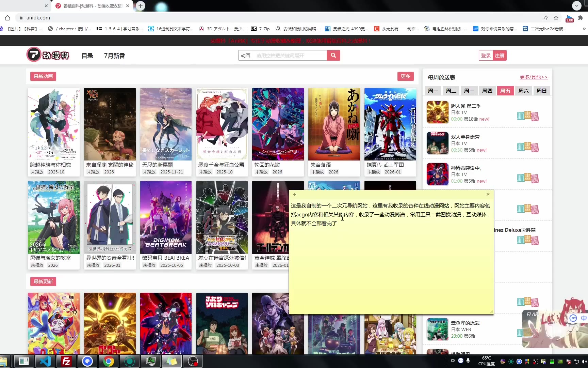588x368 pixels.
Task: Open the 更多/其他>> schedule link
Action: (533, 77)
